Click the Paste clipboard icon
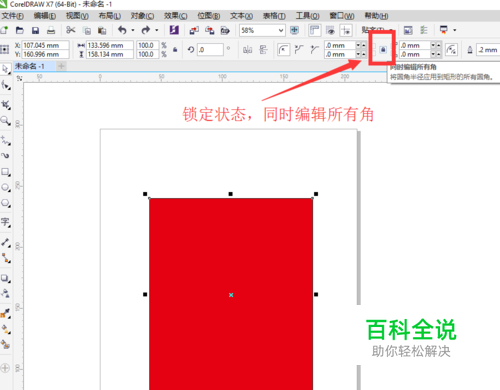 click(x=102, y=31)
